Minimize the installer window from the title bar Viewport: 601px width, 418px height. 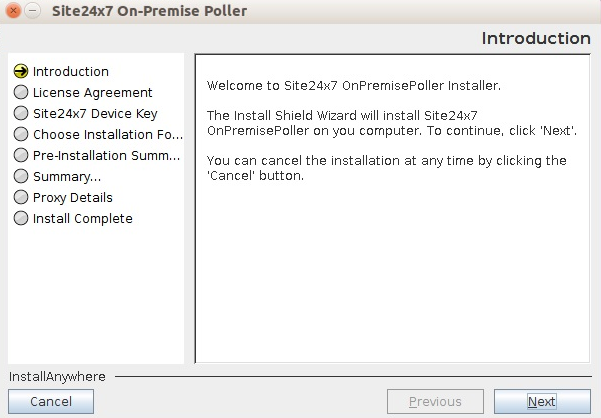[x=33, y=11]
